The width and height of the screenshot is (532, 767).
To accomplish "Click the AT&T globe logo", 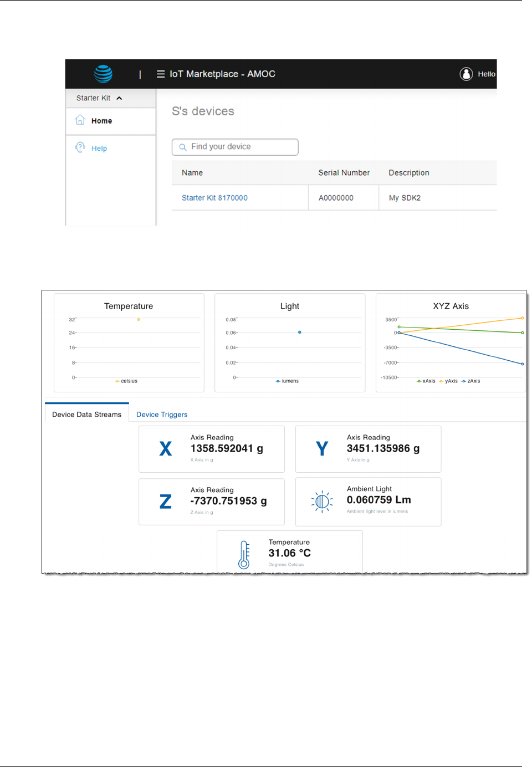I will click(x=103, y=74).
